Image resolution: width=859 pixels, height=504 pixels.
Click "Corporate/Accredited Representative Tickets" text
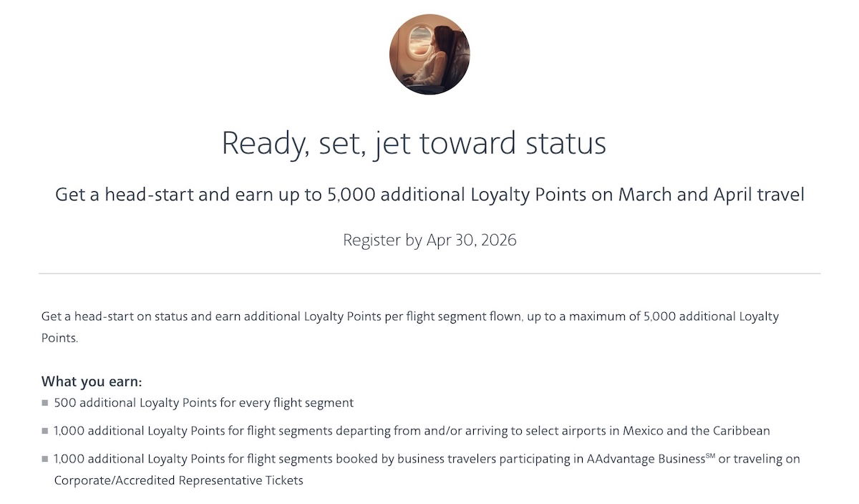tap(179, 480)
